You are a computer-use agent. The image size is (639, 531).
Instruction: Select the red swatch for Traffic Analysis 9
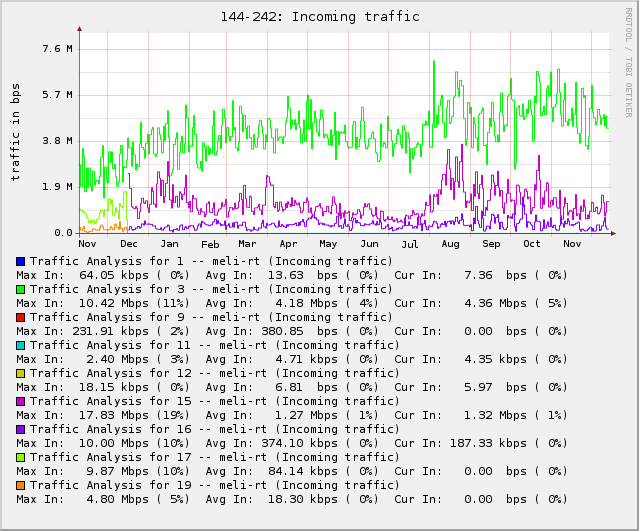pos(21,317)
